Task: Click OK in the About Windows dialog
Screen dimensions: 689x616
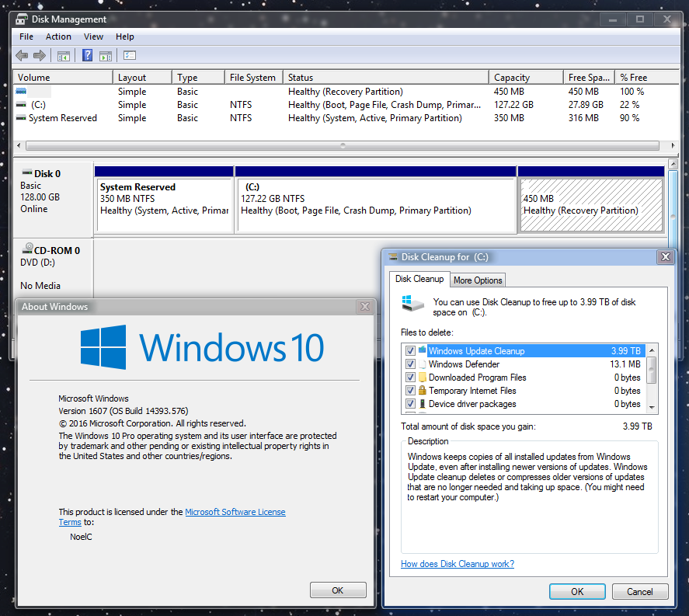Action: 338,590
